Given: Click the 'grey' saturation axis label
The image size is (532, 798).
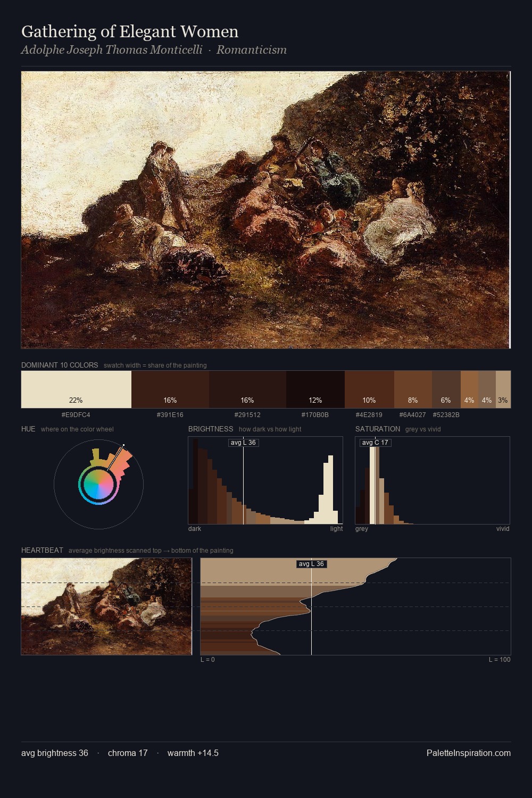Looking at the screenshot, I should coord(362,529).
